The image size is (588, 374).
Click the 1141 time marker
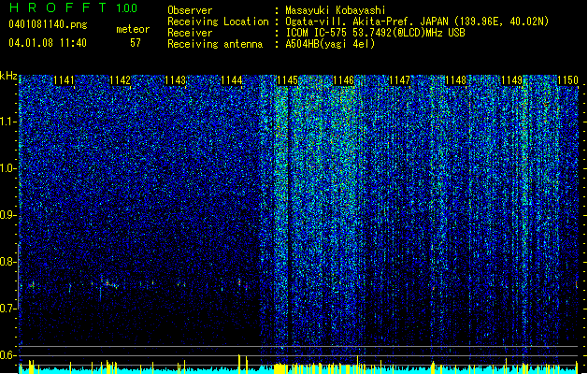pos(65,80)
